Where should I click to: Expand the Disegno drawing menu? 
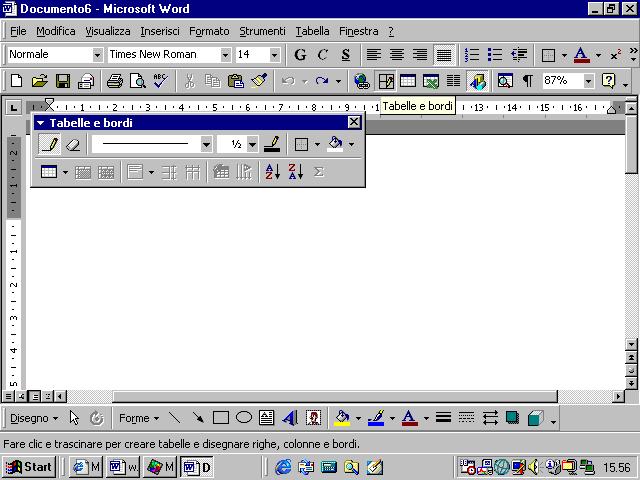coord(34,418)
